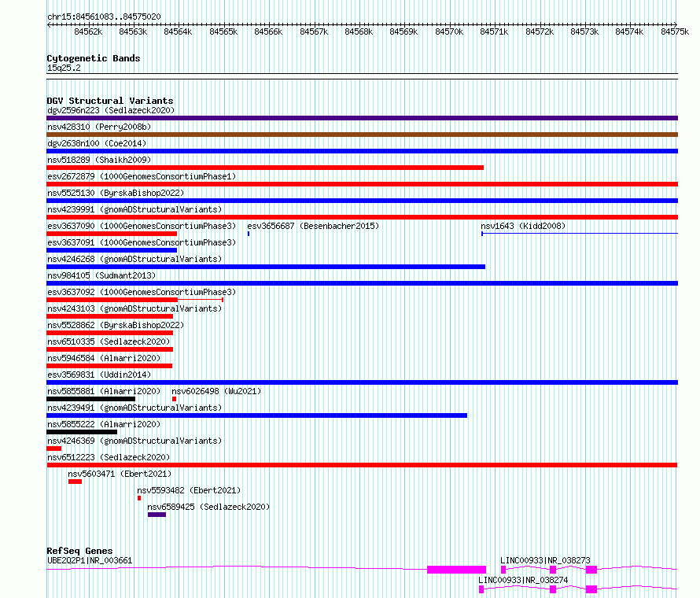Open the dgv2638n100 (Coe2014) variant label
Screen dimensions: 700x598
(97, 143)
